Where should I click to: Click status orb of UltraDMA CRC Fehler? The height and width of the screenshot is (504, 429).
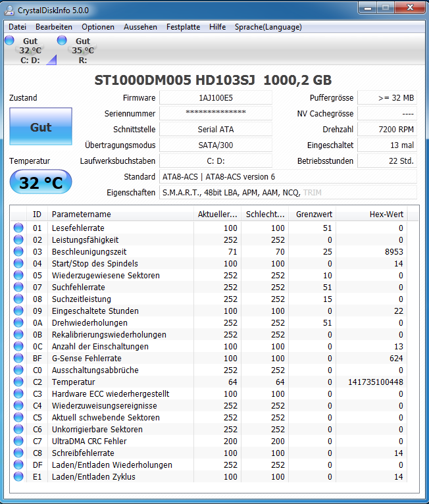pyautogui.click(x=18, y=441)
